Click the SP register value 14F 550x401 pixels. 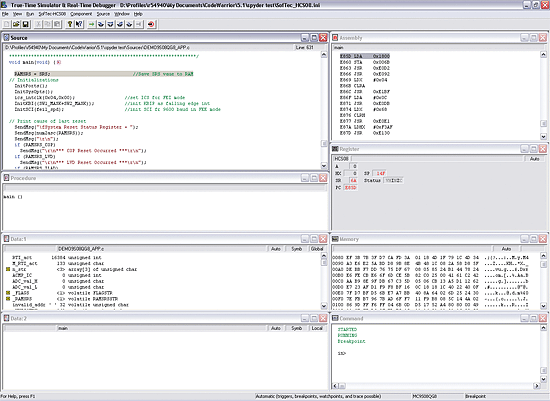click(x=380, y=173)
